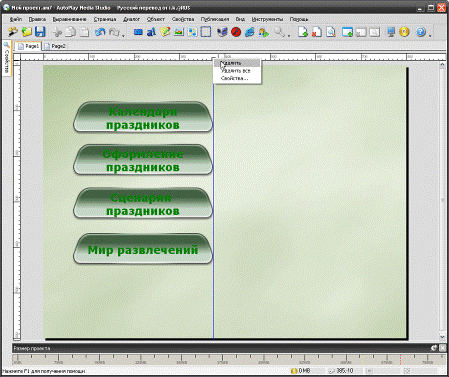The image size is (449, 377).
Task: Build project with the golden CD icon
Action: click(404, 32)
